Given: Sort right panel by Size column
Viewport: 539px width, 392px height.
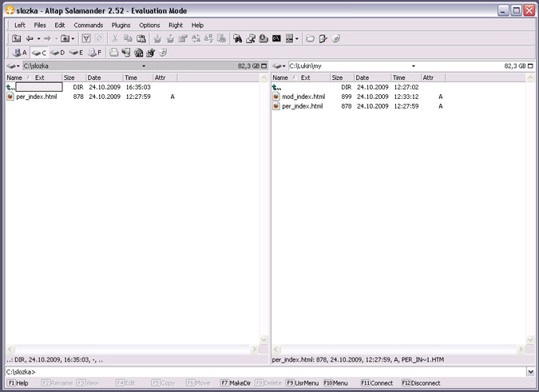Looking at the screenshot, I should point(338,77).
